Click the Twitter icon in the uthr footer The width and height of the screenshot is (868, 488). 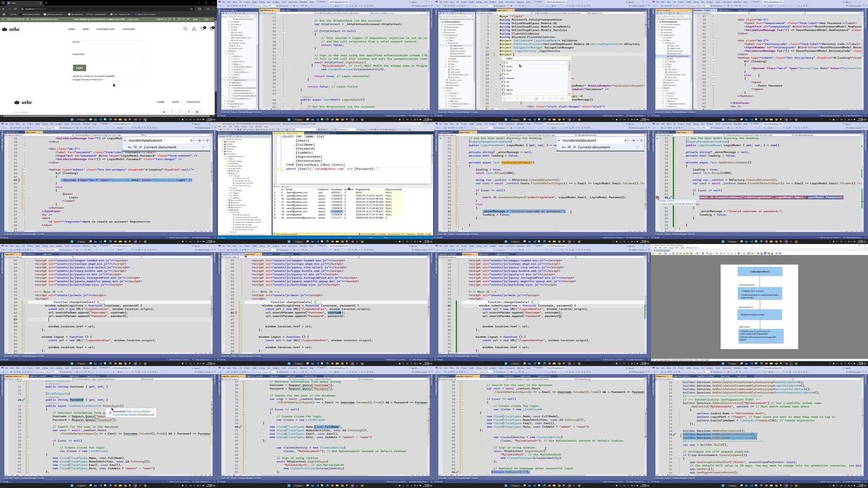point(164,112)
